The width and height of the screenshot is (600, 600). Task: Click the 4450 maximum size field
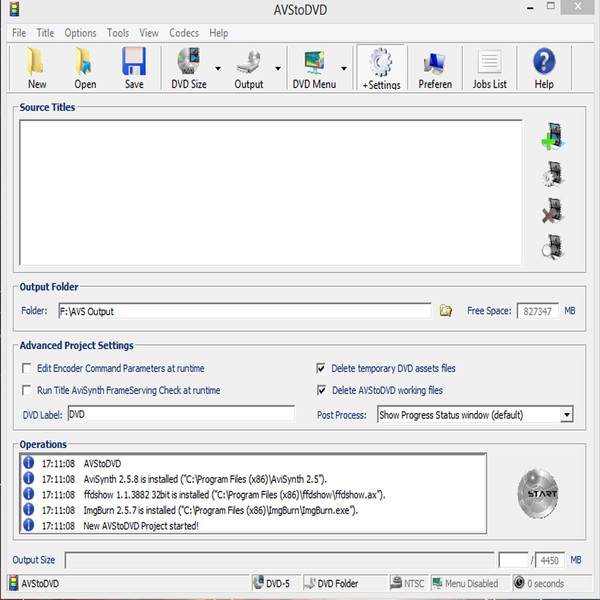[x=549, y=560]
